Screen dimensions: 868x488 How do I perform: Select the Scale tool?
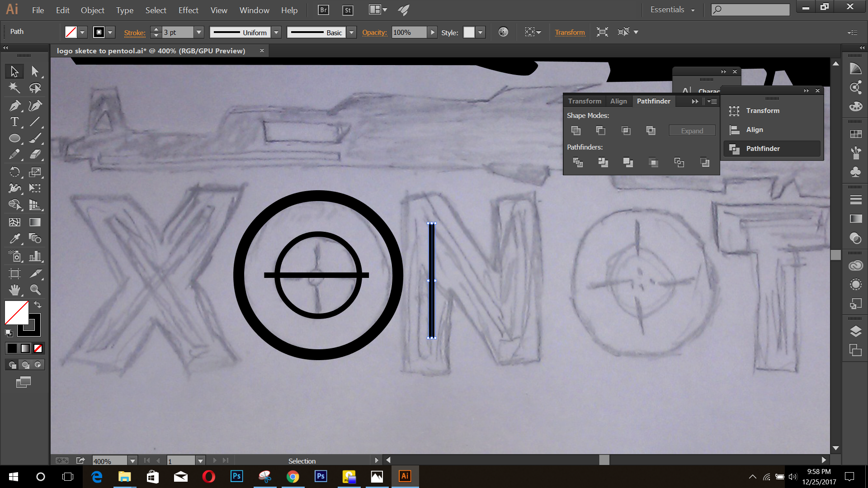[x=35, y=172]
